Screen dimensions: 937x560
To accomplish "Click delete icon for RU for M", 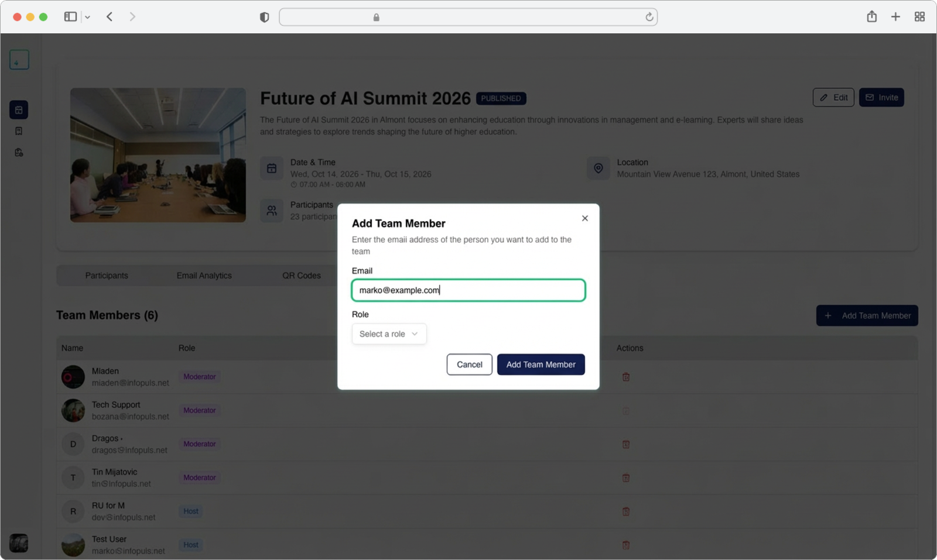I will [625, 511].
